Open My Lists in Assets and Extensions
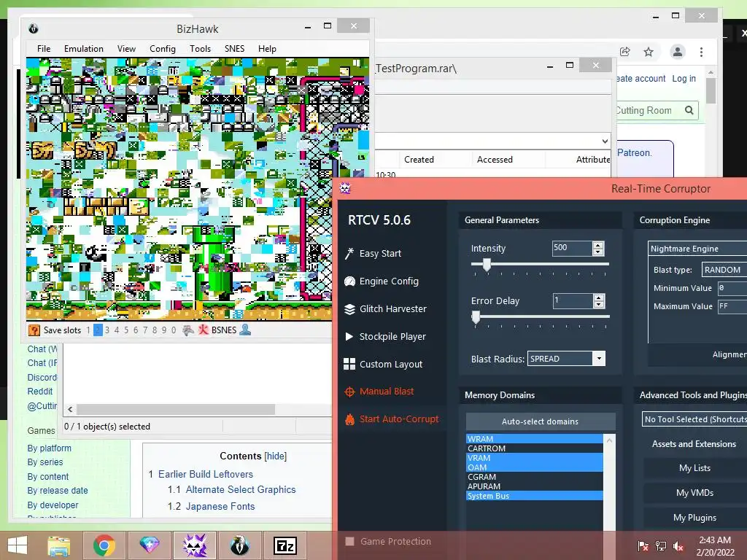Image resolution: width=747 pixels, height=560 pixels. 695,468
